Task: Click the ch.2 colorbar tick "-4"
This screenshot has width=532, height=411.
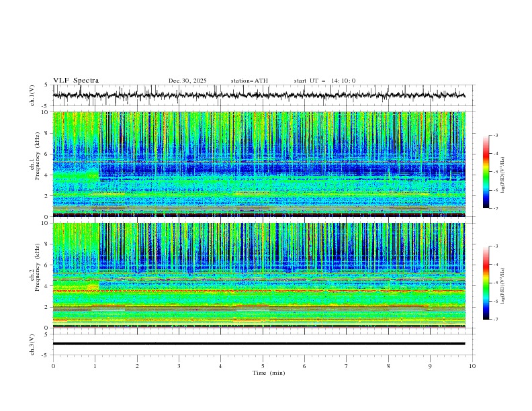Action: pyautogui.click(x=496, y=265)
